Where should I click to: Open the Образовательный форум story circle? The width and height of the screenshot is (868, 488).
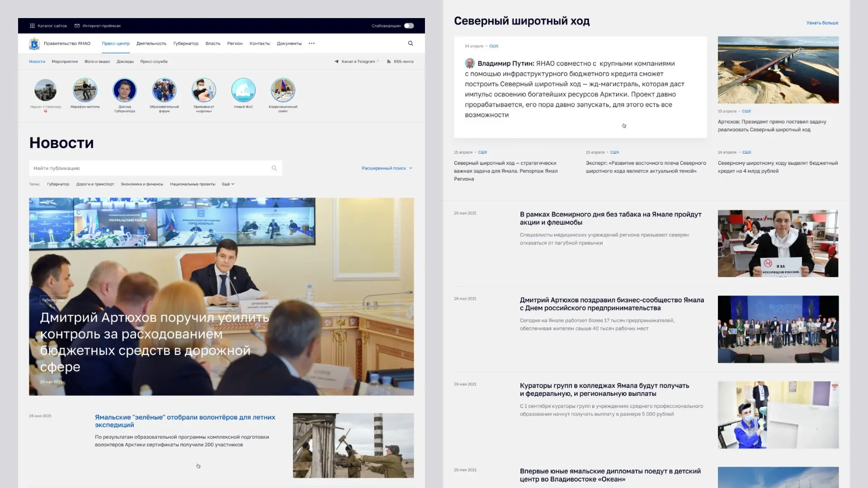pyautogui.click(x=164, y=90)
